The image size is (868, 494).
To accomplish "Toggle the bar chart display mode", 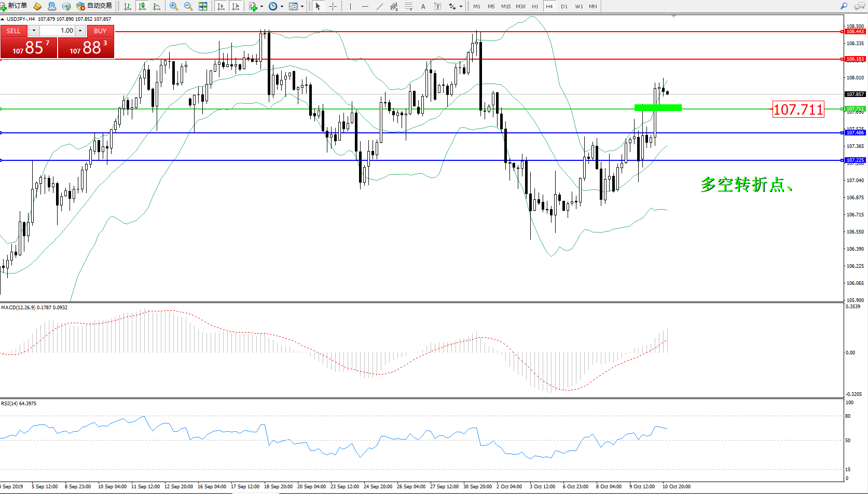I will point(127,6).
